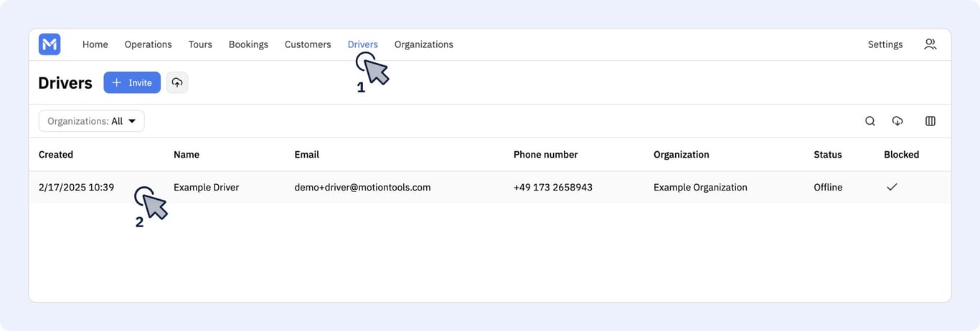Click the Phone number column header

pos(545,155)
